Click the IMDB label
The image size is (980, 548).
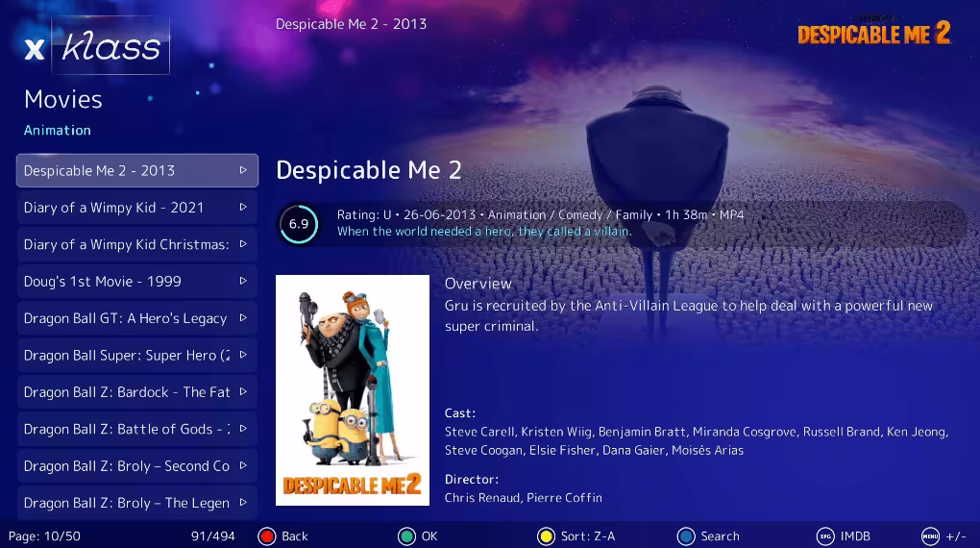pos(855,536)
